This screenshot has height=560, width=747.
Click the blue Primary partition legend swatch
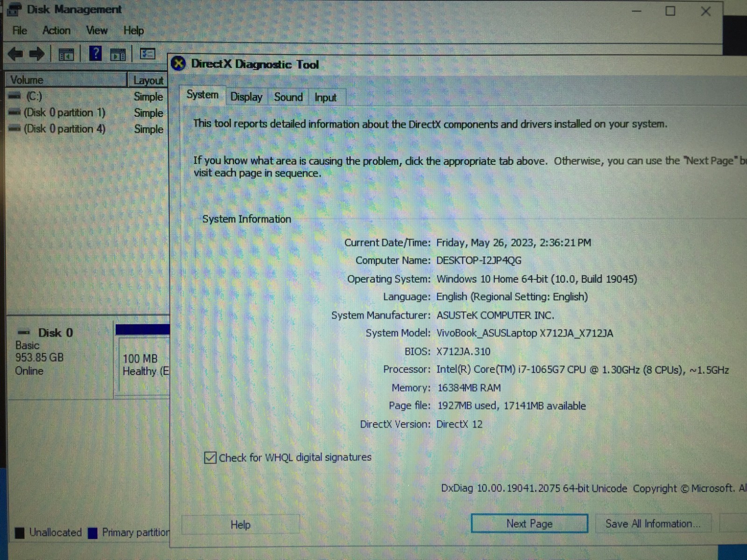[x=92, y=533]
